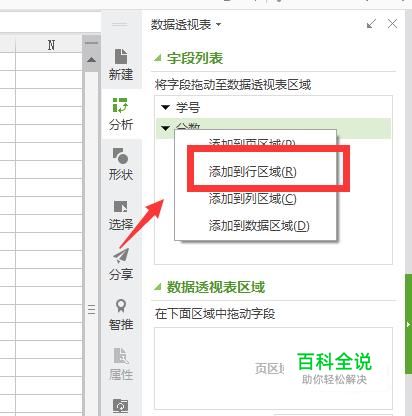This screenshot has width=412, height=416.
Task: Click the 新建 (New) sidebar icon
Action: 121,64
